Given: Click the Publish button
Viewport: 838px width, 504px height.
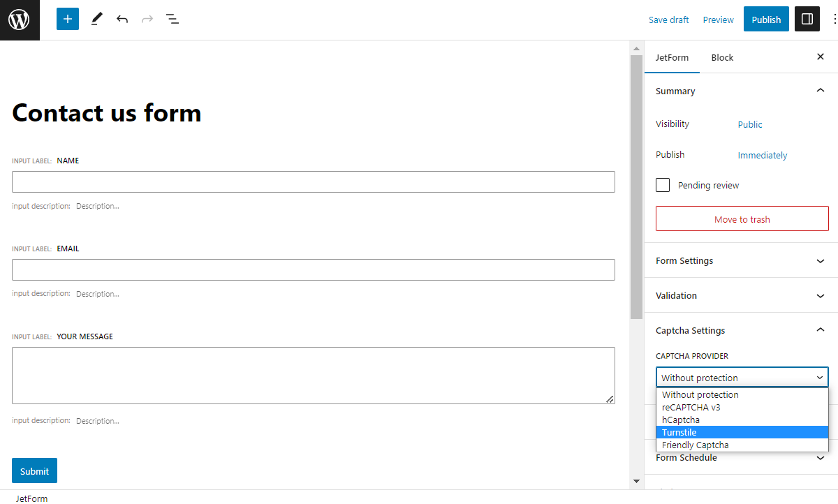Looking at the screenshot, I should tap(766, 19).
